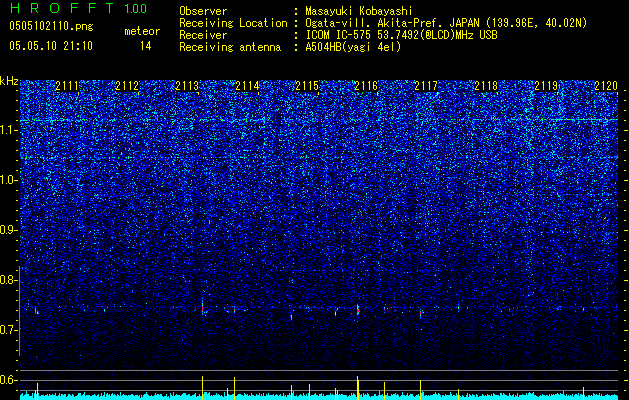Image resolution: width=629 pixels, height=400 pixels.
Task: Click the red meteor echo below 2113 marker
Action: tap(203, 308)
